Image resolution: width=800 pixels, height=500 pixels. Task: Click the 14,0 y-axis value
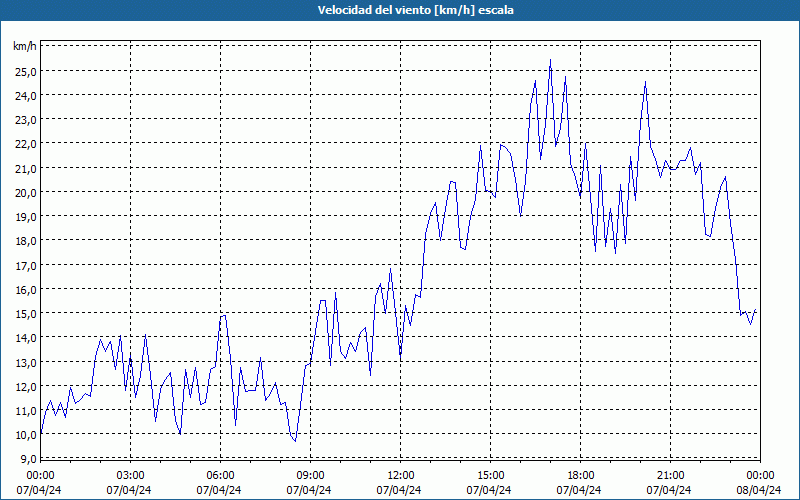point(26,338)
